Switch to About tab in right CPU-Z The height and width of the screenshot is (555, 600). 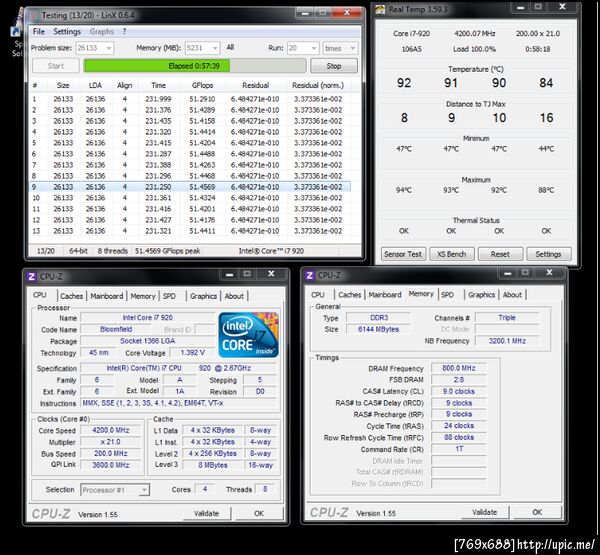(512, 295)
